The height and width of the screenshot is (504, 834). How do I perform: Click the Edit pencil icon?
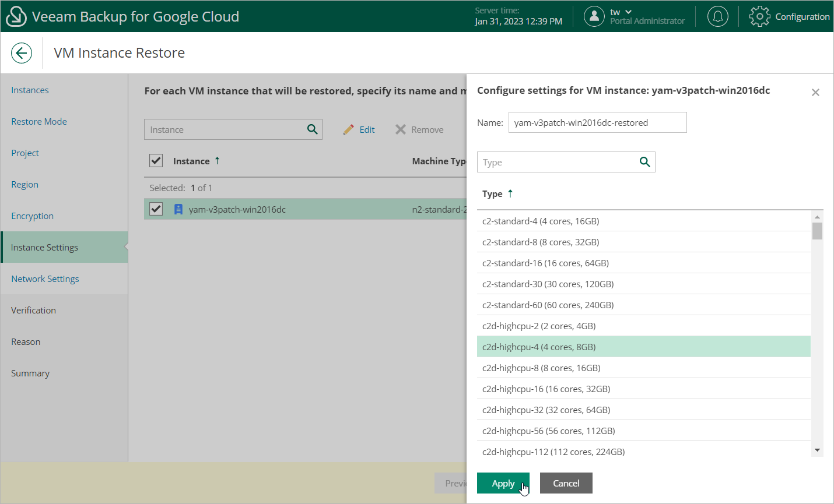coord(349,129)
